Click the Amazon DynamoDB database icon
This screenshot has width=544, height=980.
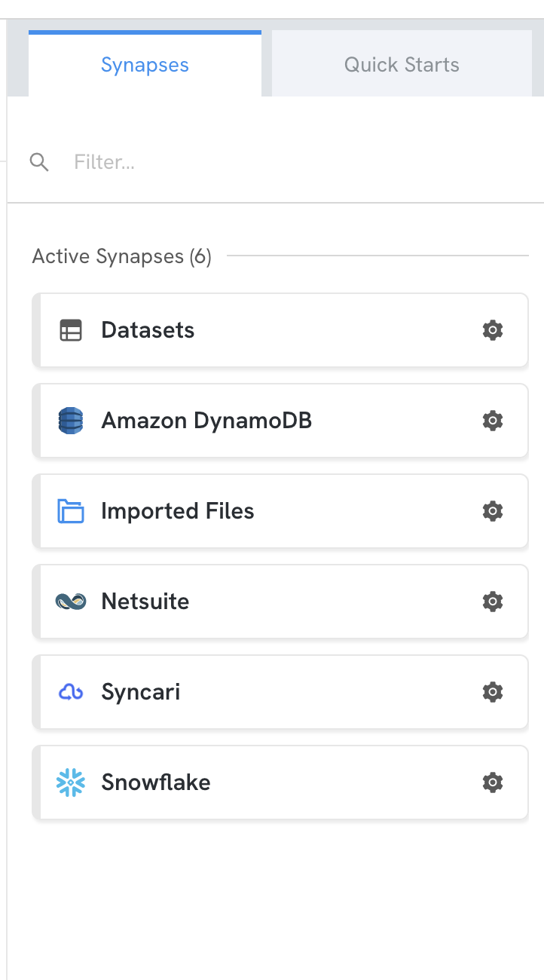pos(71,421)
